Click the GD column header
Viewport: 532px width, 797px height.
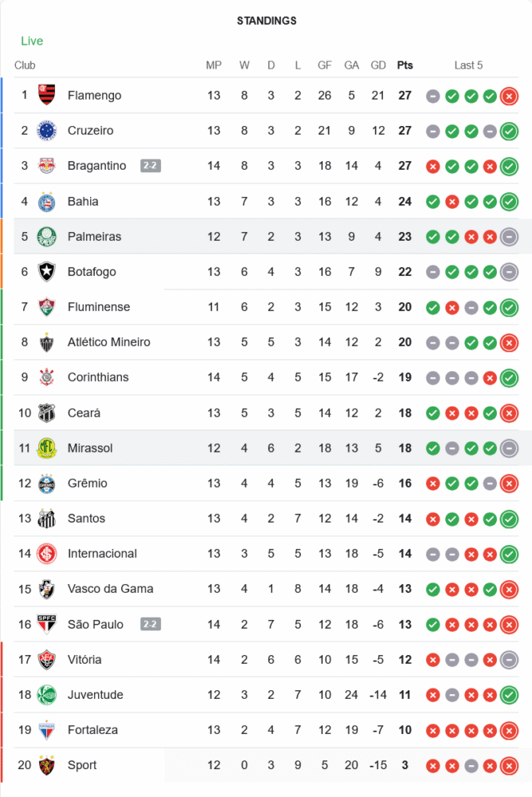[378, 65]
